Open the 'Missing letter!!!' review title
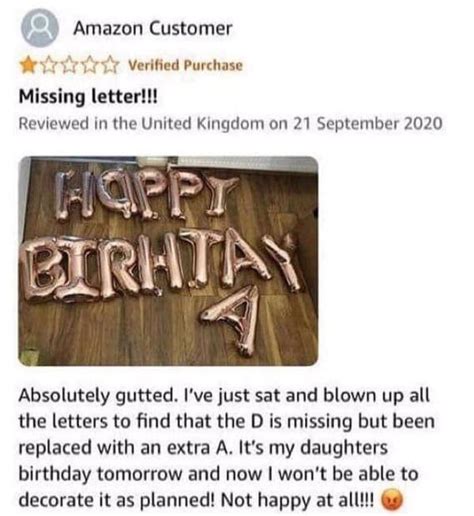 pos(88,97)
